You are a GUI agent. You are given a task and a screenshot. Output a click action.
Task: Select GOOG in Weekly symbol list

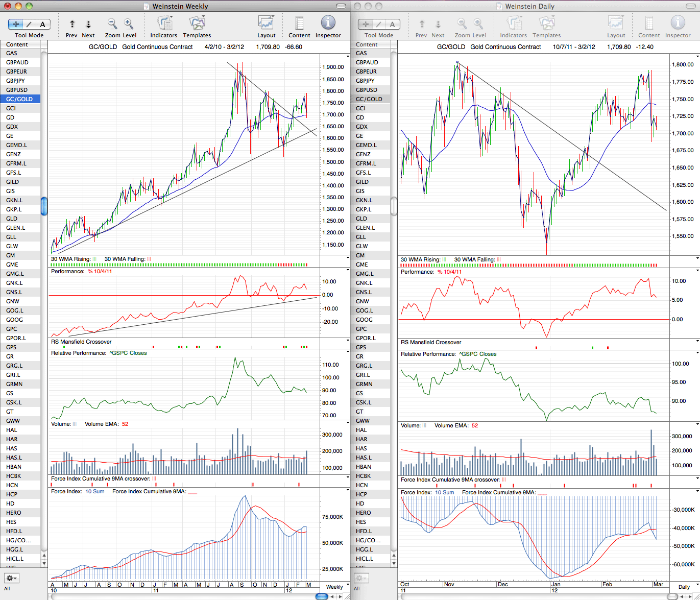(x=20, y=320)
